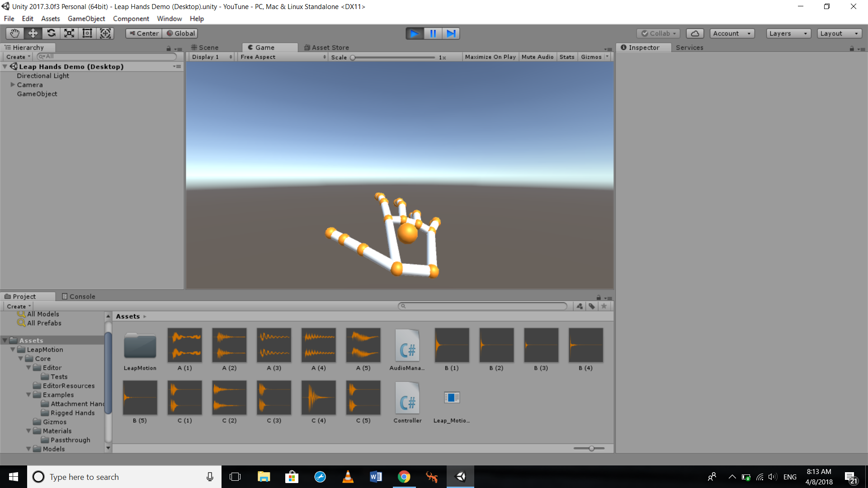Click the cloud services icon

coord(695,33)
